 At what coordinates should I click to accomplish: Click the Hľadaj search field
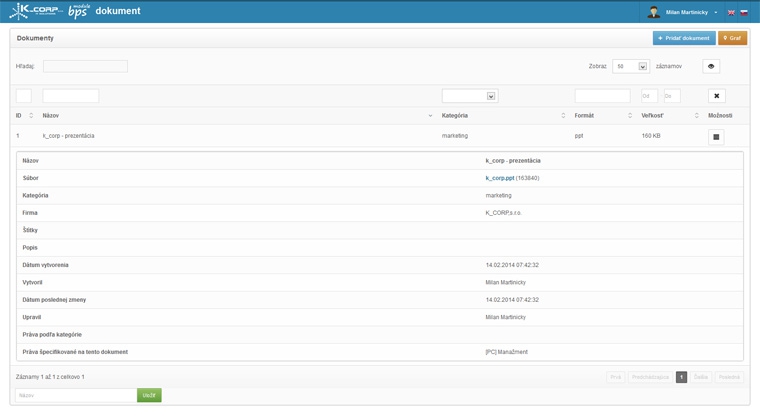[85, 66]
